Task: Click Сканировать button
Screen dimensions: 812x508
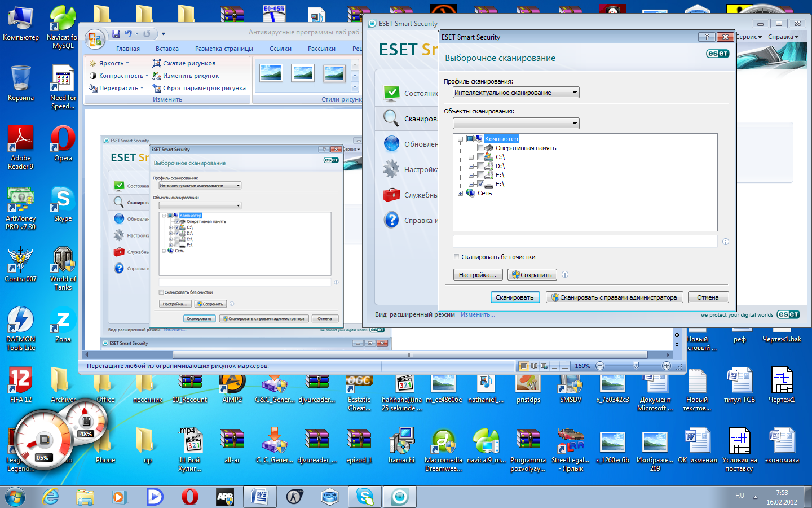Action: 515,297
